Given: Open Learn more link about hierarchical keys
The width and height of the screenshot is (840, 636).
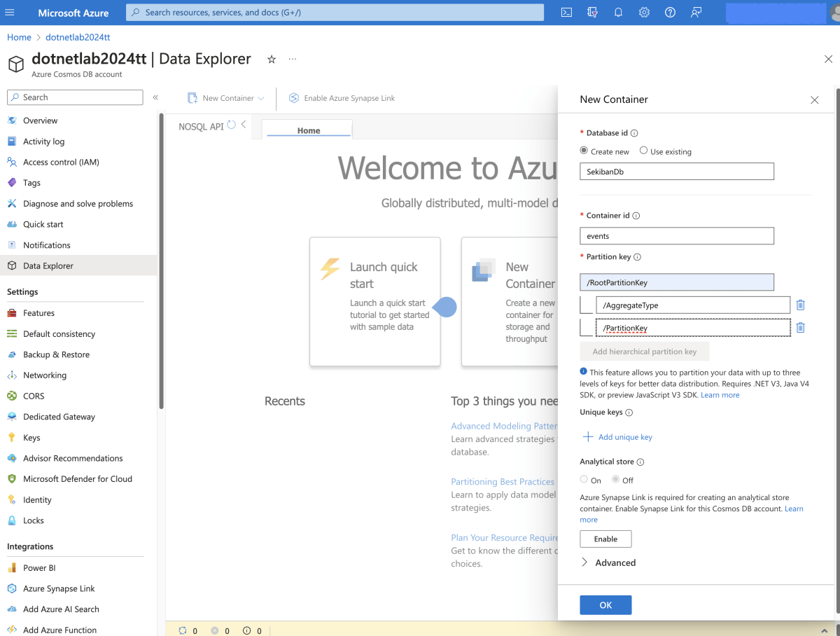Looking at the screenshot, I should pos(720,395).
